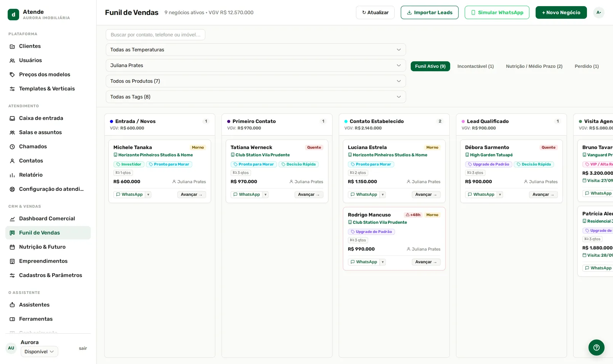Open Nutrição & Futuro
The height and width of the screenshot is (364, 613).
click(x=48, y=247)
